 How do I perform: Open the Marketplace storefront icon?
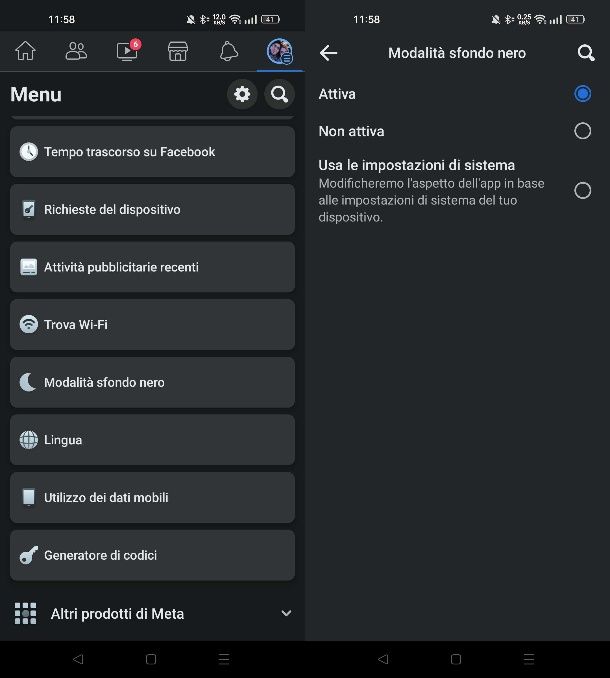point(178,51)
